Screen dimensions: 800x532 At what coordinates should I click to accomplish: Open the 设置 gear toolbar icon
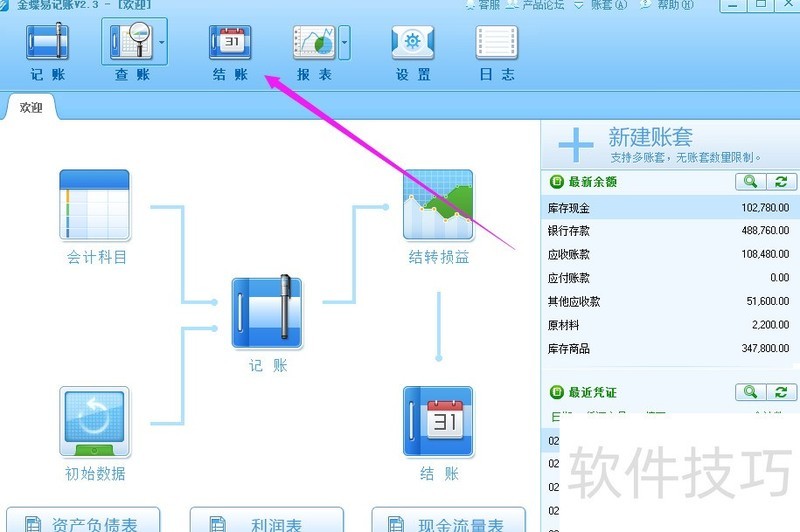(413, 42)
